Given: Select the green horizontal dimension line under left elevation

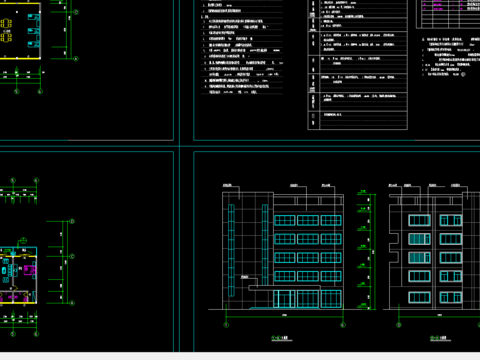Looking at the screenshot, I should coord(285,317).
